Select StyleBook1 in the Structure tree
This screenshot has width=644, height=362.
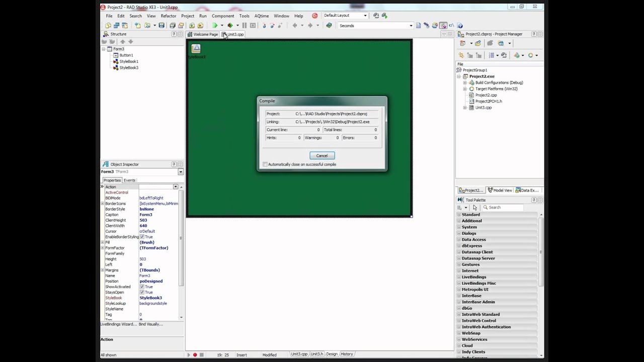point(129,61)
